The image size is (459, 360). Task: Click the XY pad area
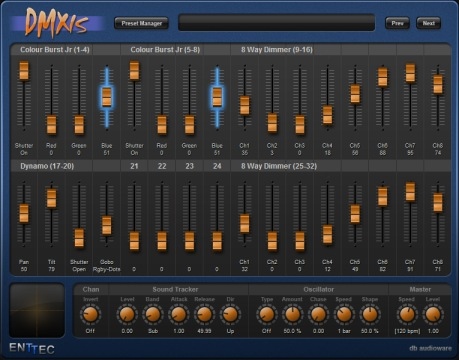click(x=37, y=310)
